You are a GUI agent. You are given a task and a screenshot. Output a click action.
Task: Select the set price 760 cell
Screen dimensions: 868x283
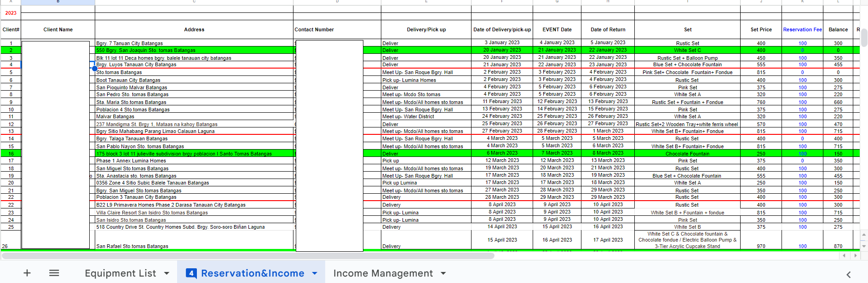tap(761, 102)
